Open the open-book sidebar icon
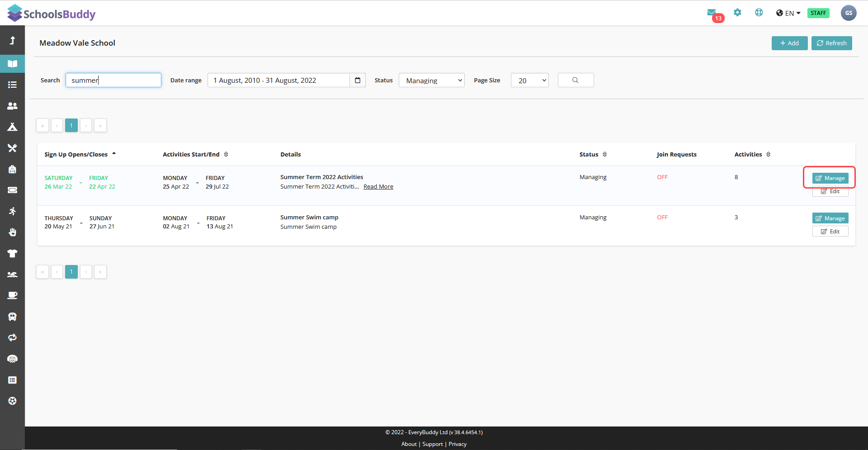 [x=12, y=64]
